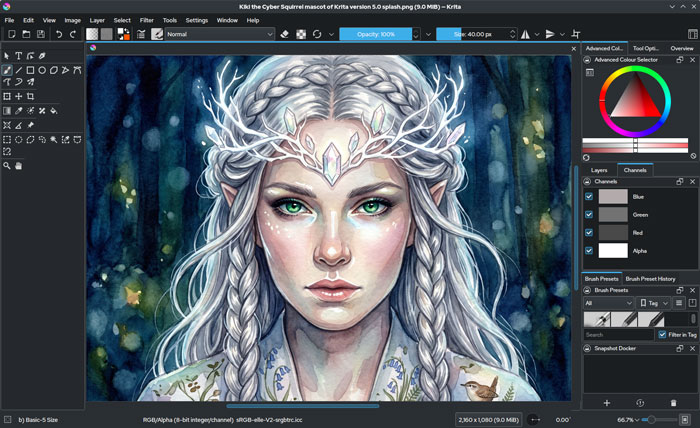Click the Open file toolbar icon
The width and height of the screenshot is (700, 428).
[26, 34]
